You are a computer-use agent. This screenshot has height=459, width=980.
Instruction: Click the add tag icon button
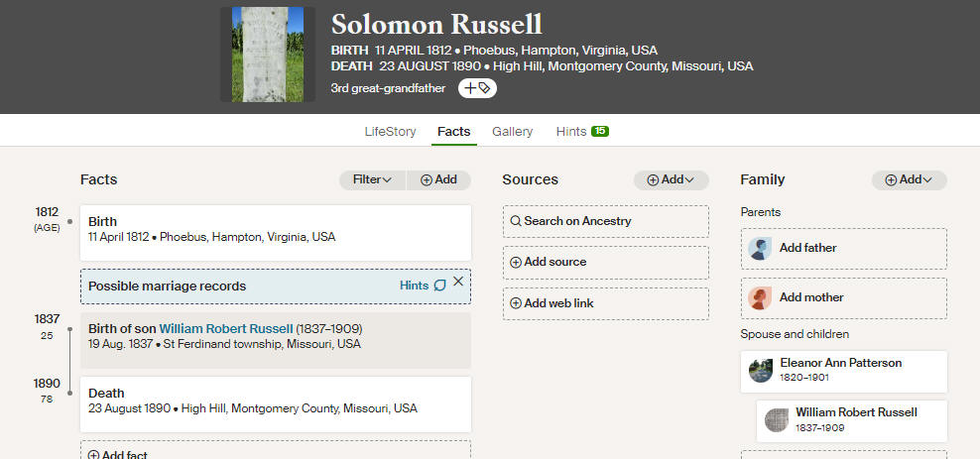pos(477,88)
